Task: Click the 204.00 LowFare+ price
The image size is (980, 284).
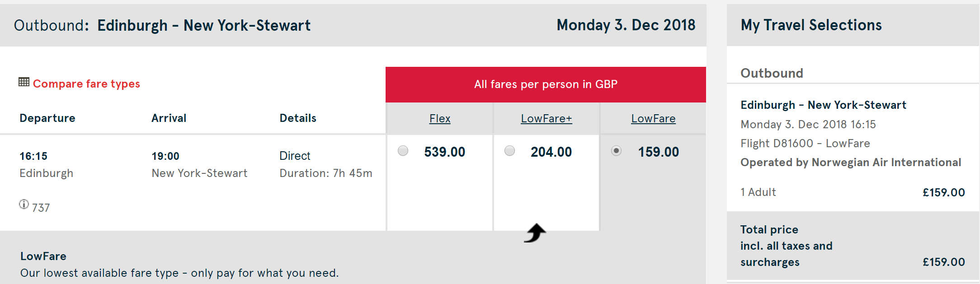Action: pos(551,152)
